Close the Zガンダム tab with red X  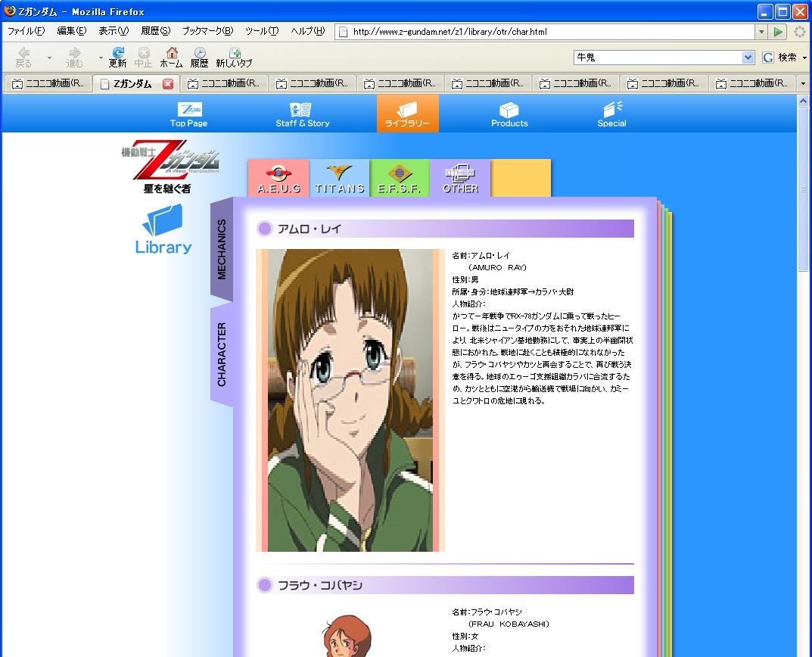click(168, 84)
